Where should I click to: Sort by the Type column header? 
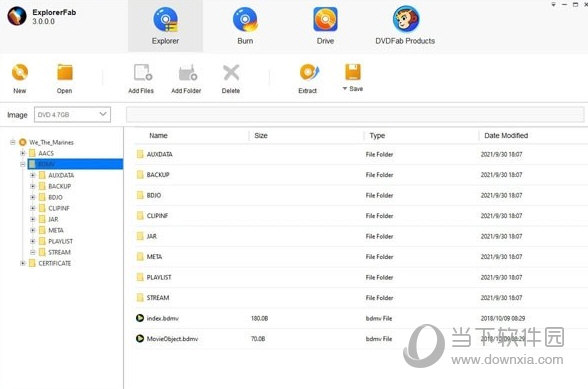pyautogui.click(x=377, y=135)
